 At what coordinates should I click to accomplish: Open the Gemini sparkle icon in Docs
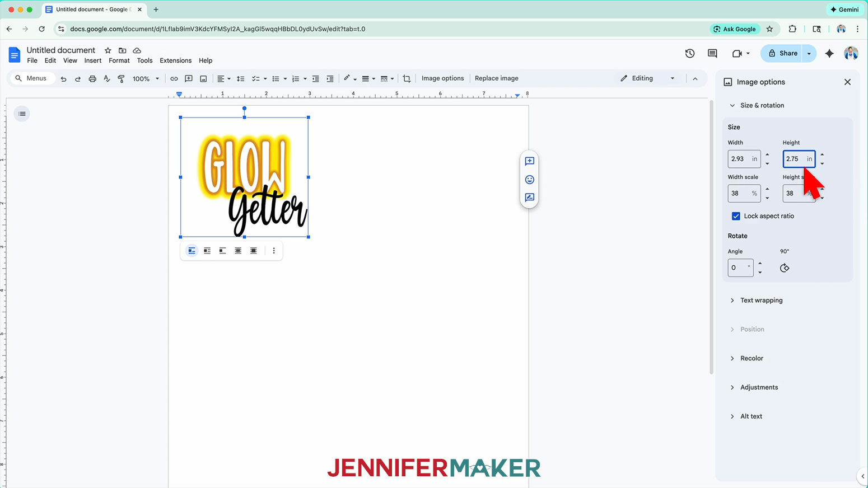tap(829, 53)
